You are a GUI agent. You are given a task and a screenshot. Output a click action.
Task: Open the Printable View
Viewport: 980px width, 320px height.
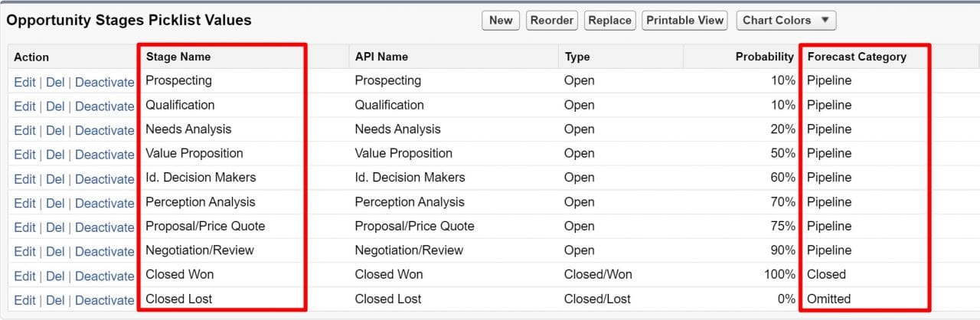coord(684,21)
